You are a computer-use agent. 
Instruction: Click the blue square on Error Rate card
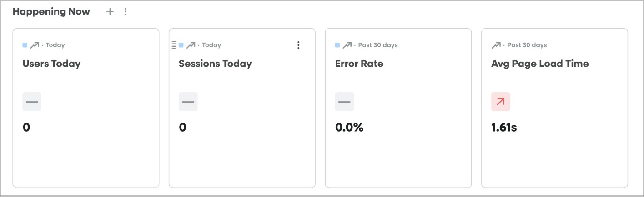[x=337, y=45]
